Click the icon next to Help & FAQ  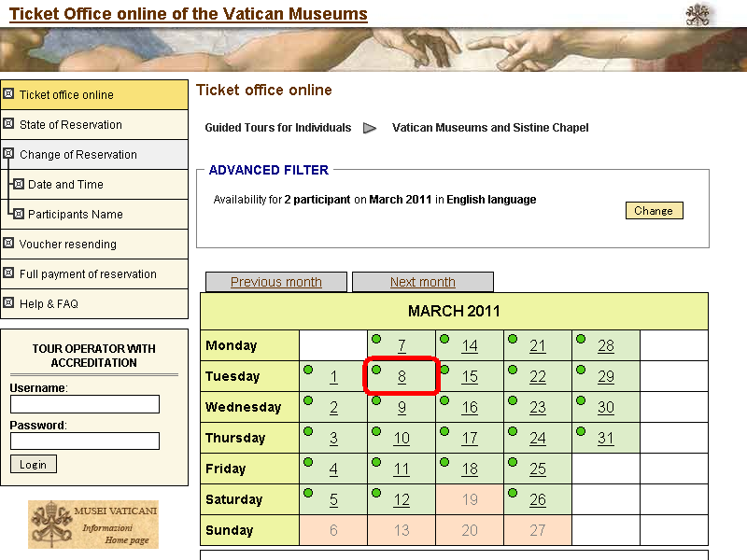point(8,302)
